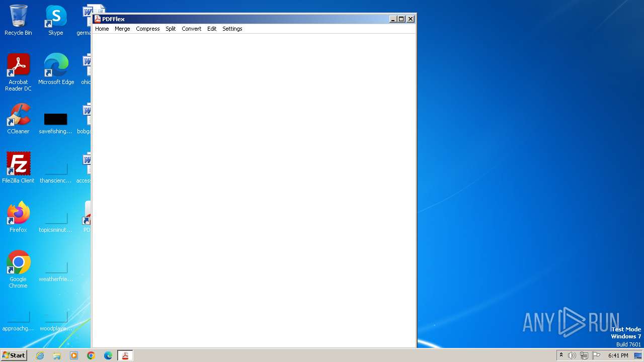Screen dimensions: 644x362
Task: Open the Convert menu
Action: 192,29
